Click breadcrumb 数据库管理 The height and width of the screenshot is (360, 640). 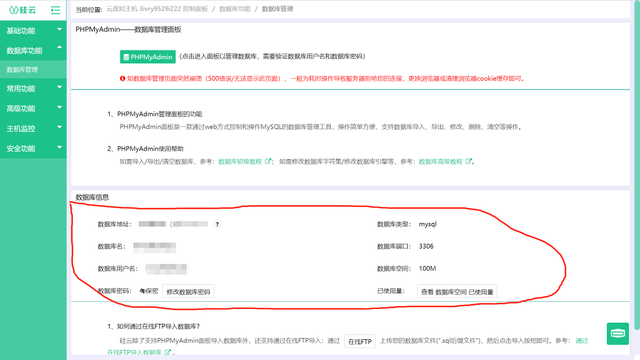[x=277, y=9]
